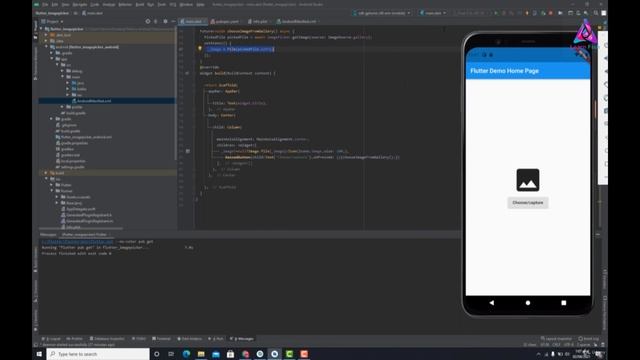Select the kotlin folder in project tree
This screenshot has width=640, height=360.
coord(82,89)
